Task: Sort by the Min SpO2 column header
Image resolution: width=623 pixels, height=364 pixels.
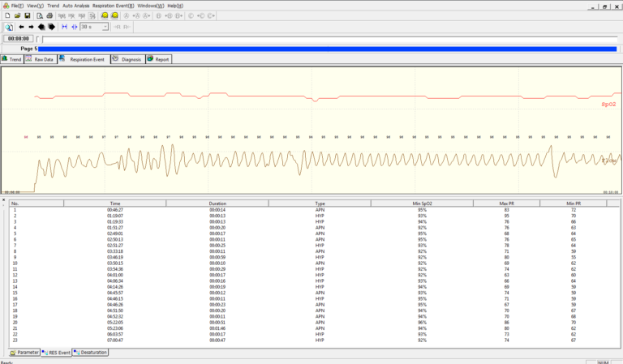Action: click(422, 203)
